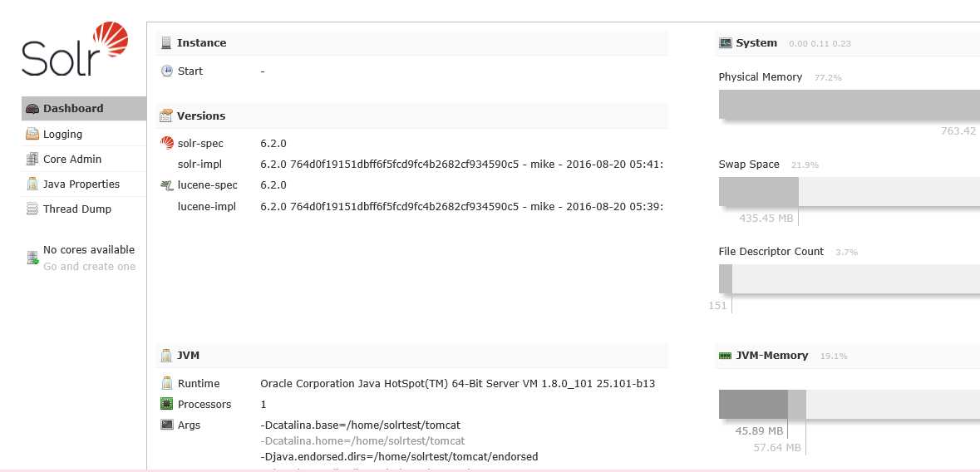
Task: Click the system load averages text
Action: tap(820, 44)
